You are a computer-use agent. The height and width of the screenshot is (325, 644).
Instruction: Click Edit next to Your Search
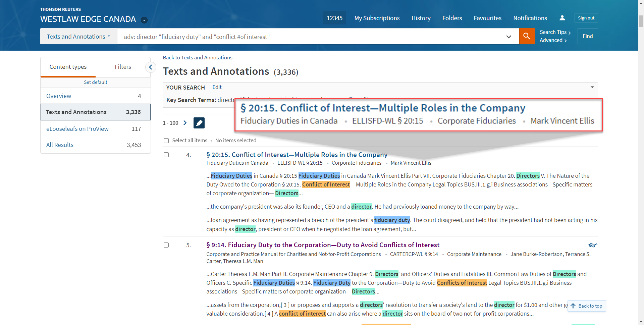click(x=217, y=87)
